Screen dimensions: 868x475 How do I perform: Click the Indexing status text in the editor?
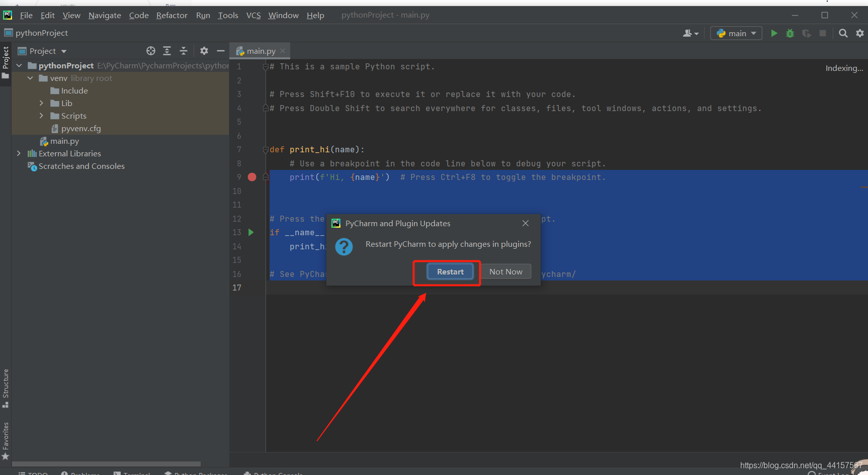(844, 68)
